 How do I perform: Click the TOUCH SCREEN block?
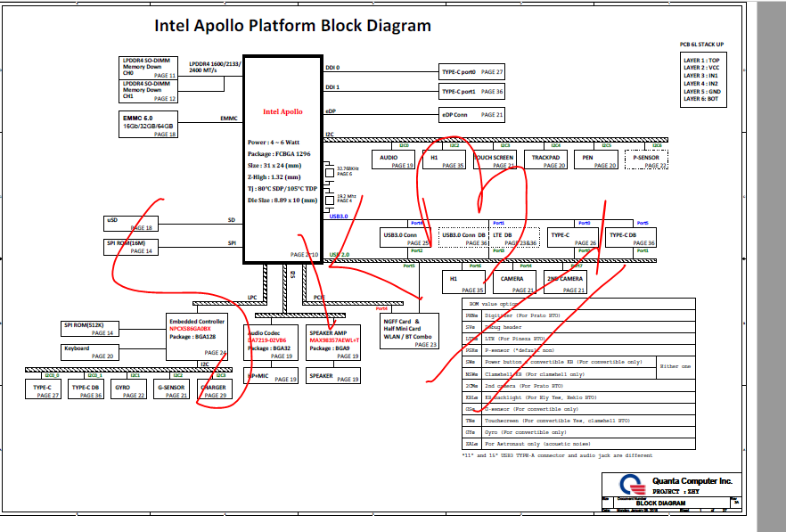pos(495,160)
